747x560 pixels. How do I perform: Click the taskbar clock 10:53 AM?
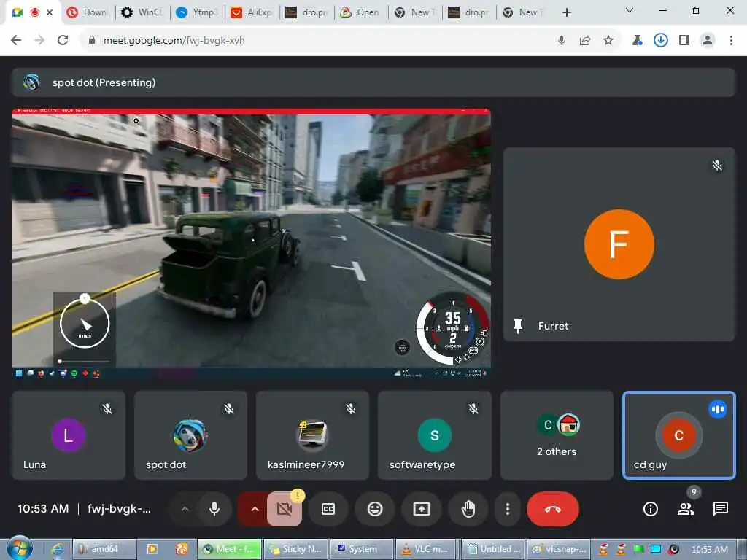(x=709, y=550)
